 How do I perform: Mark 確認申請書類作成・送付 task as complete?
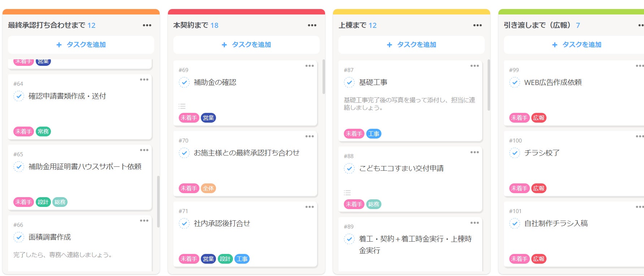click(x=19, y=96)
